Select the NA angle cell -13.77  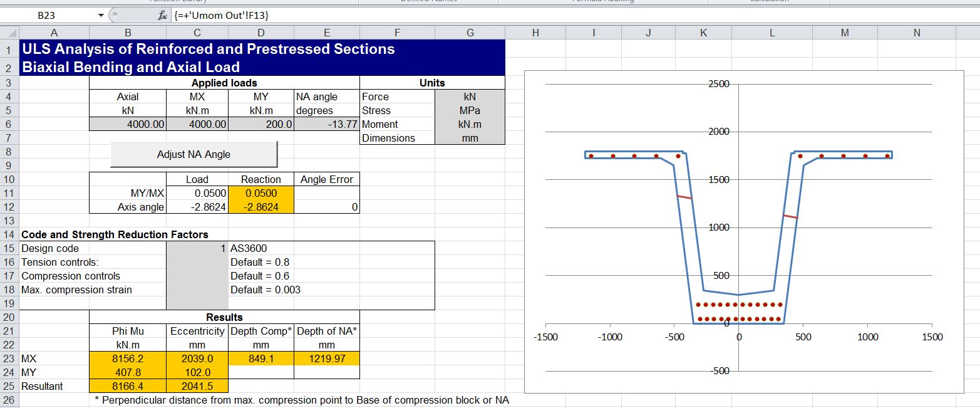coord(326,124)
